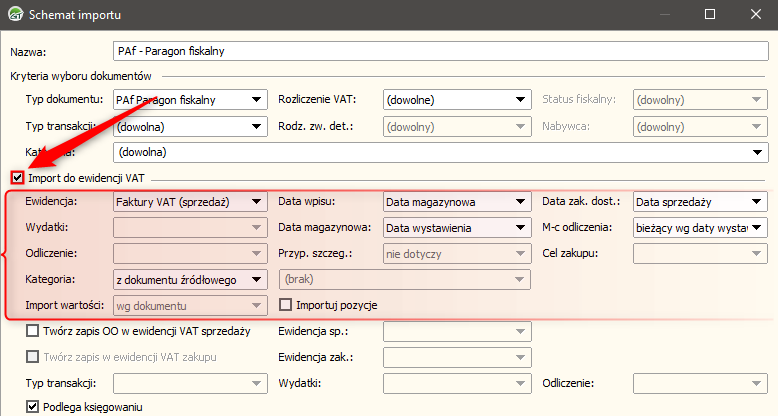Open the wide Kategoria (dowolna) dropdown
The height and width of the screenshot is (416, 778).
point(440,153)
